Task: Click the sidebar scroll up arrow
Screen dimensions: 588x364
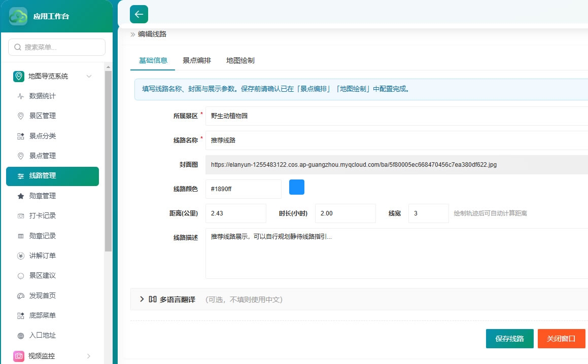Action: coord(109,67)
